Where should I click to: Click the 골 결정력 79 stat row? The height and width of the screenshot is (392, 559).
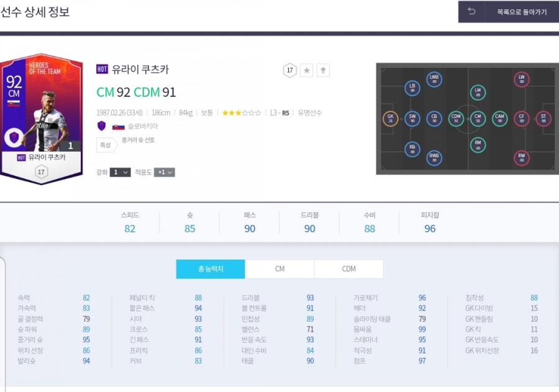pyautogui.click(x=54, y=319)
